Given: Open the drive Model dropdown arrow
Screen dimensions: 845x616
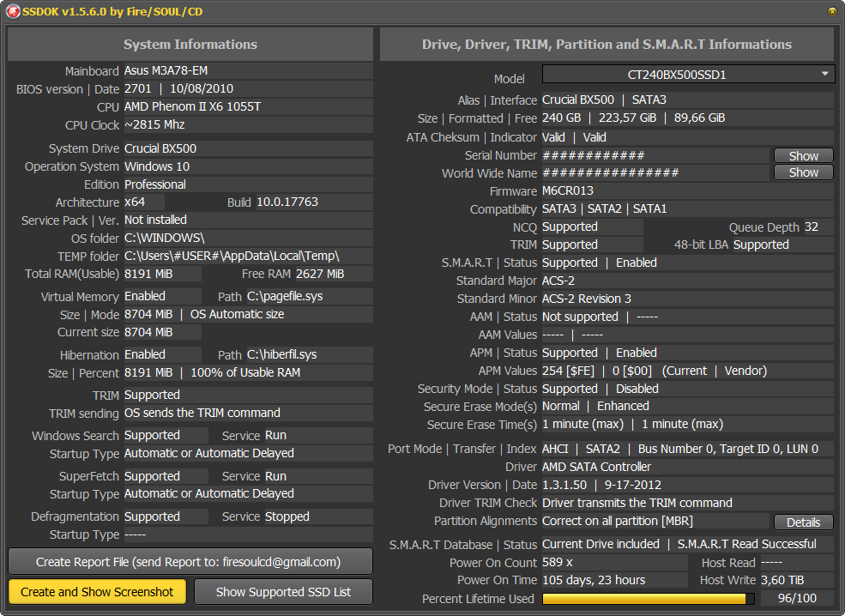Looking at the screenshot, I should 824,74.
